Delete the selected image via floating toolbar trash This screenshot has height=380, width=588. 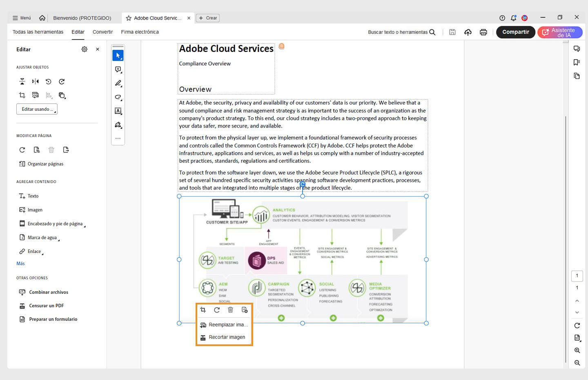coord(230,310)
